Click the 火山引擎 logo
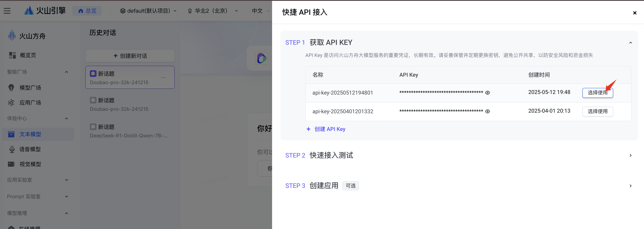 (x=45, y=10)
